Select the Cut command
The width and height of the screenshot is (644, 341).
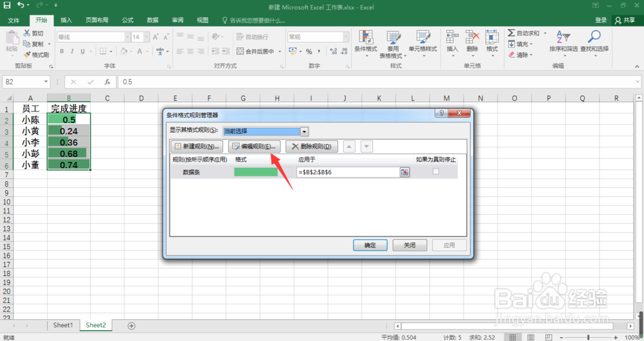coord(33,33)
